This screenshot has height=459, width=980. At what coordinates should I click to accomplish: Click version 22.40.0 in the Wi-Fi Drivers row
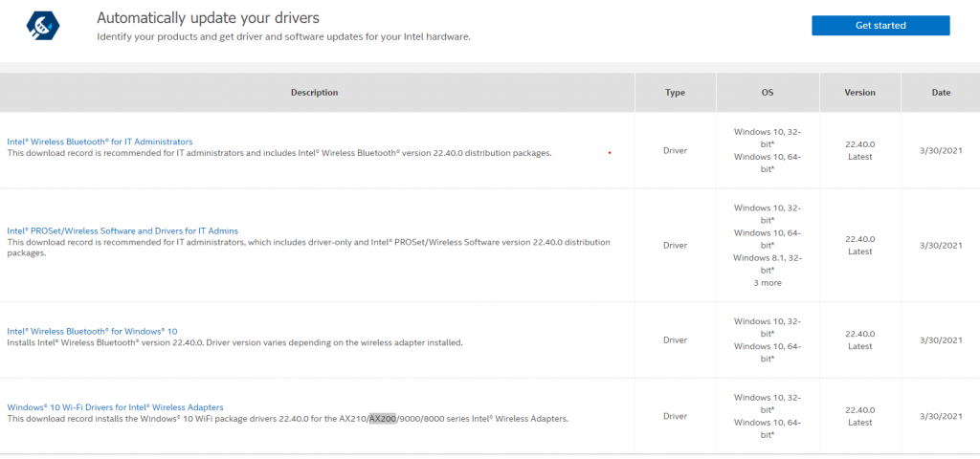tap(860, 409)
